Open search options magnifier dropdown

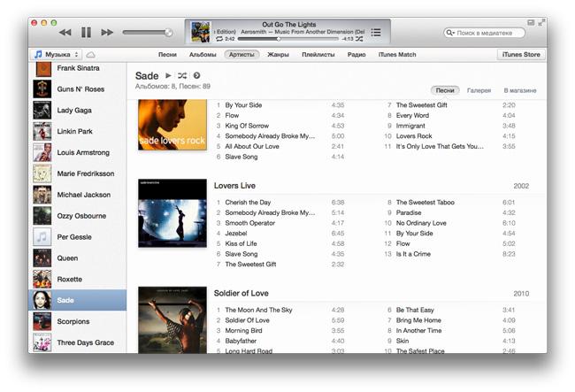[x=450, y=33]
